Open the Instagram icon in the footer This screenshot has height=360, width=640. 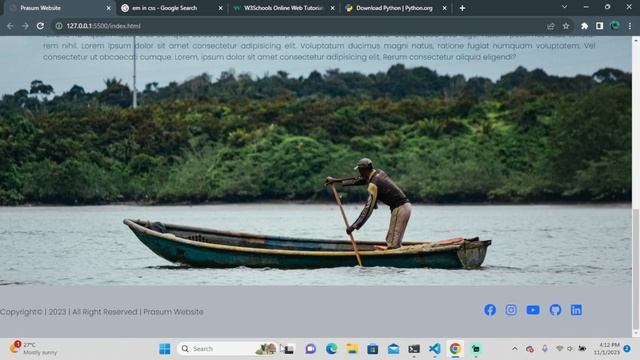pos(511,310)
